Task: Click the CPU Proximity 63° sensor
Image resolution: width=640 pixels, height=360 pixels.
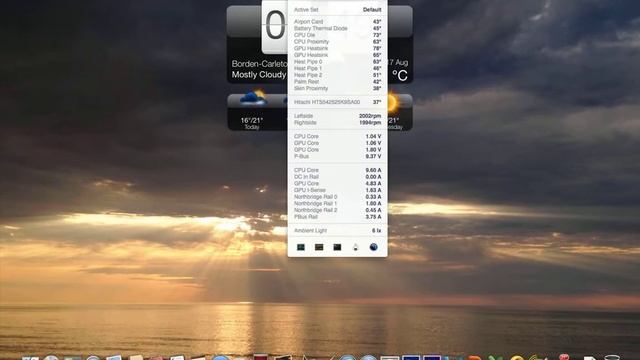Action: coord(338,42)
